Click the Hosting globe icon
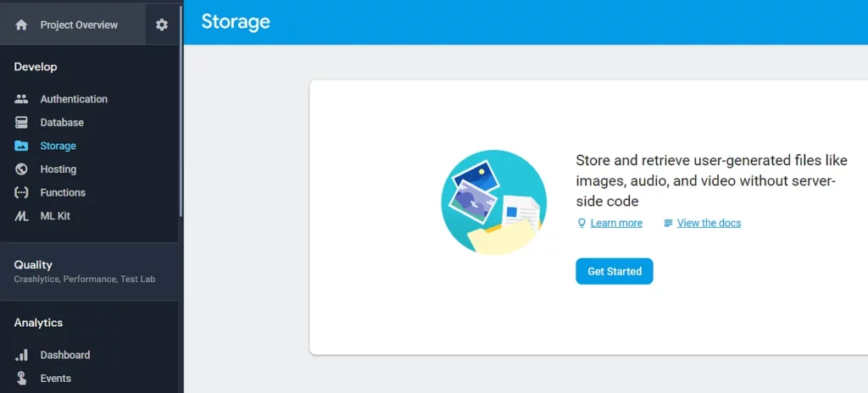This screenshot has height=393, width=868. coord(21,169)
